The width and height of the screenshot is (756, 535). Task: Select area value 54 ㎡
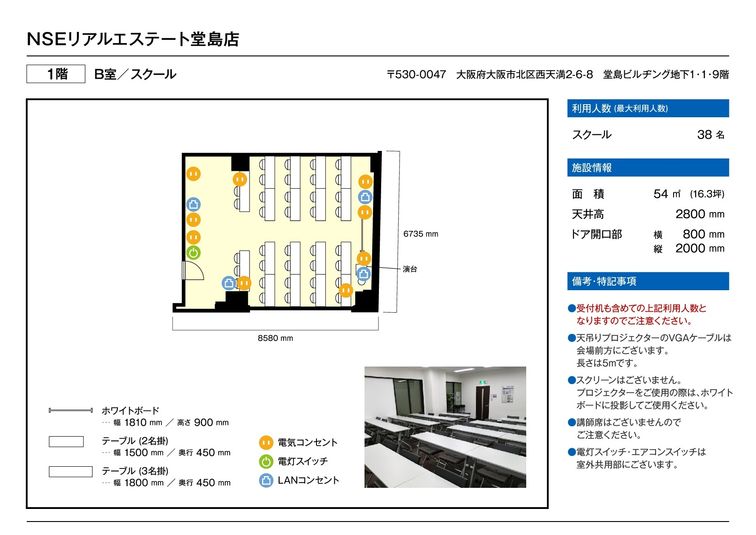[667, 194]
